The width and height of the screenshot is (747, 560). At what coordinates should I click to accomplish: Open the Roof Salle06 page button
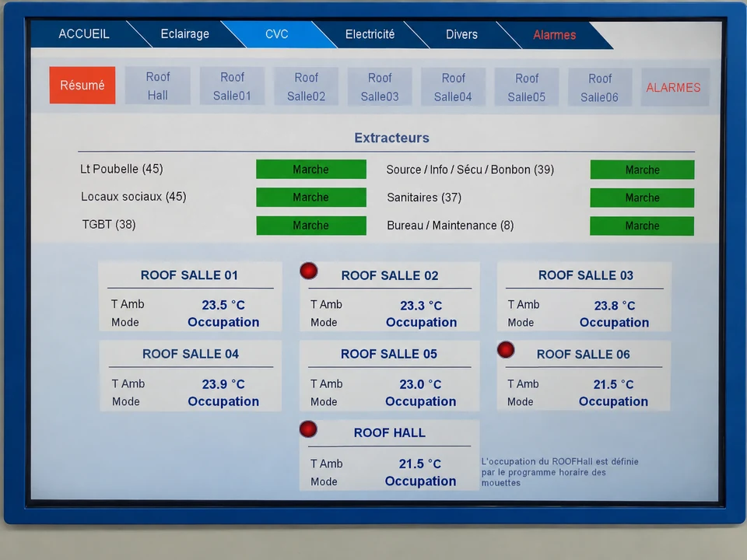(600, 88)
